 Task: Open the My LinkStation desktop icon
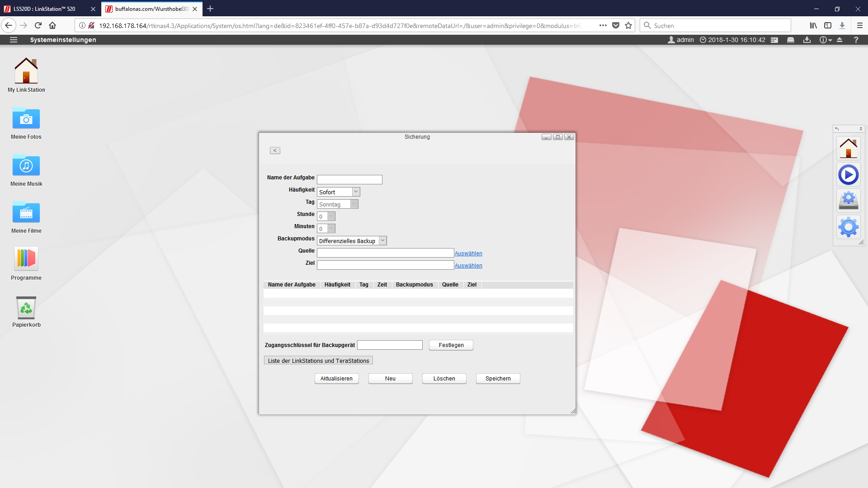pos(26,71)
